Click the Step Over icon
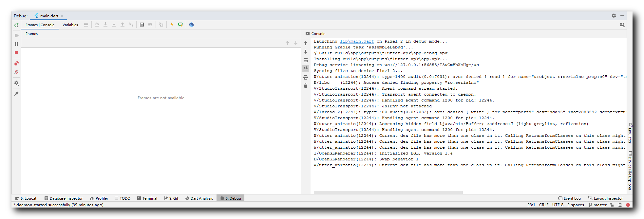This screenshot has width=644, height=219. point(97,25)
